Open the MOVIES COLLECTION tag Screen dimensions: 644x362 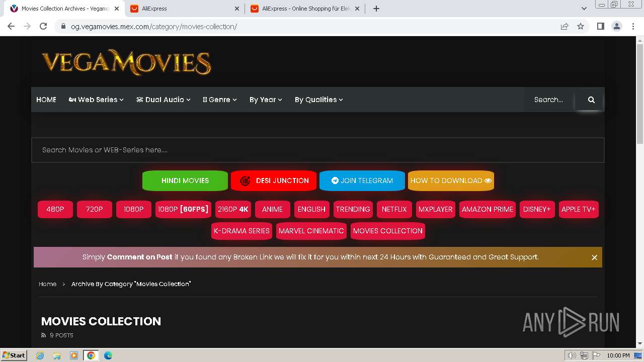[388, 231]
